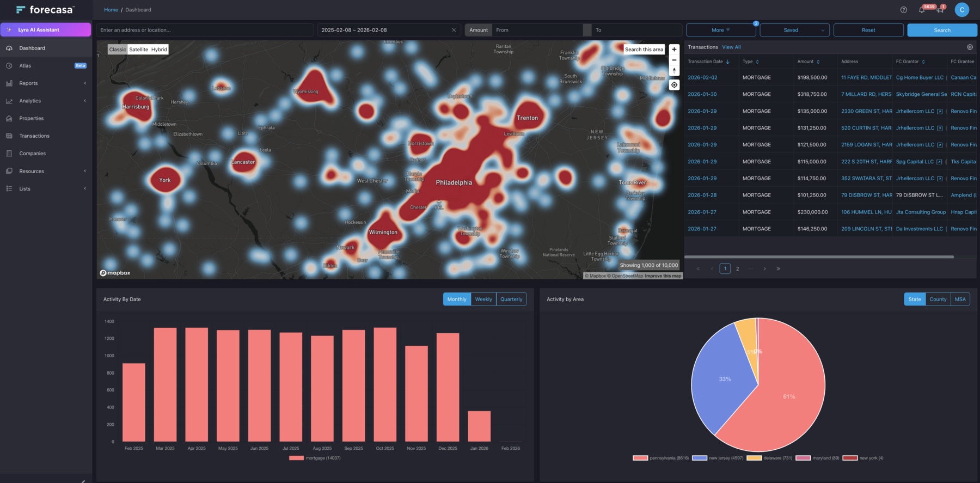Open transactions table settings gear
Image resolution: width=980 pixels, height=483 pixels.
(970, 47)
